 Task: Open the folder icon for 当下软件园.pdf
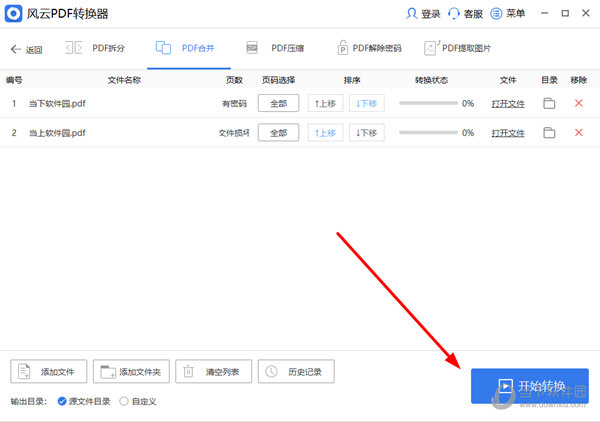click(x=549, y=103)
